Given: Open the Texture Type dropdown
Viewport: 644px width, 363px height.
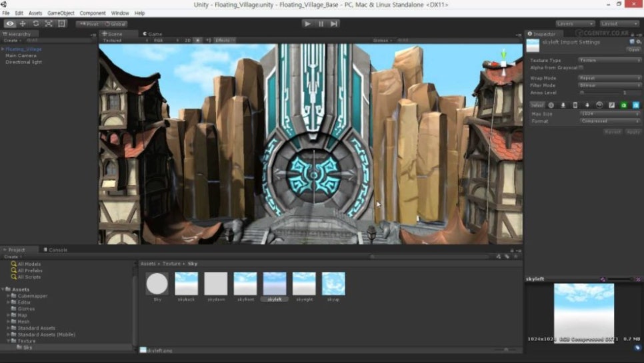Looking at the screenshot, I should 609,60.
